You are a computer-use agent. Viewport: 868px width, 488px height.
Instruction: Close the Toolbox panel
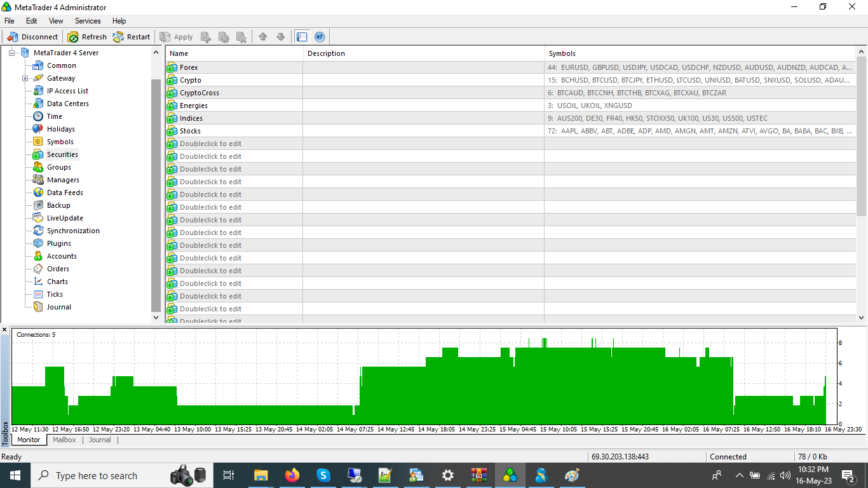click(4, 330)
